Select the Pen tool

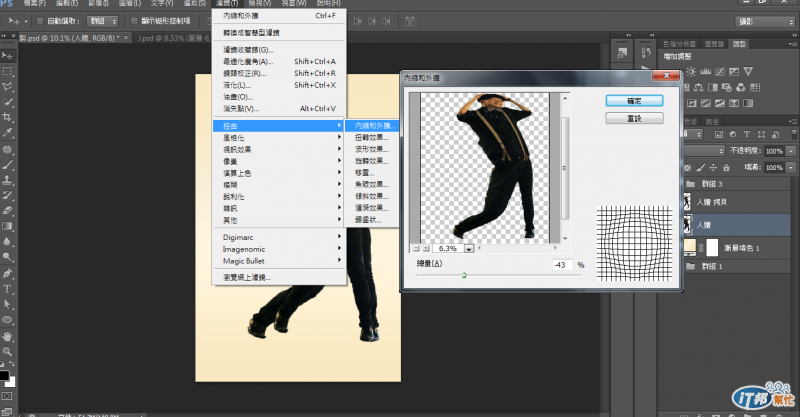click(x=7, y=274)
